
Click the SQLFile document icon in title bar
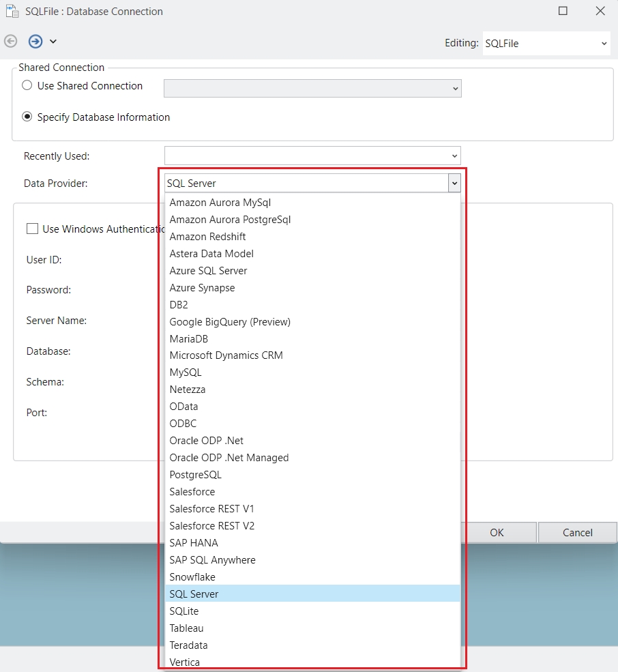point(12,11)
